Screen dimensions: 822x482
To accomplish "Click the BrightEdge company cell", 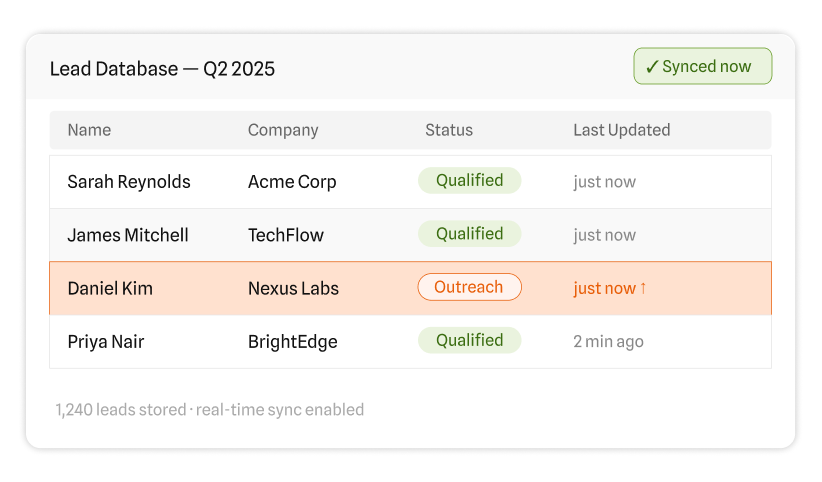I will [292, 342].
